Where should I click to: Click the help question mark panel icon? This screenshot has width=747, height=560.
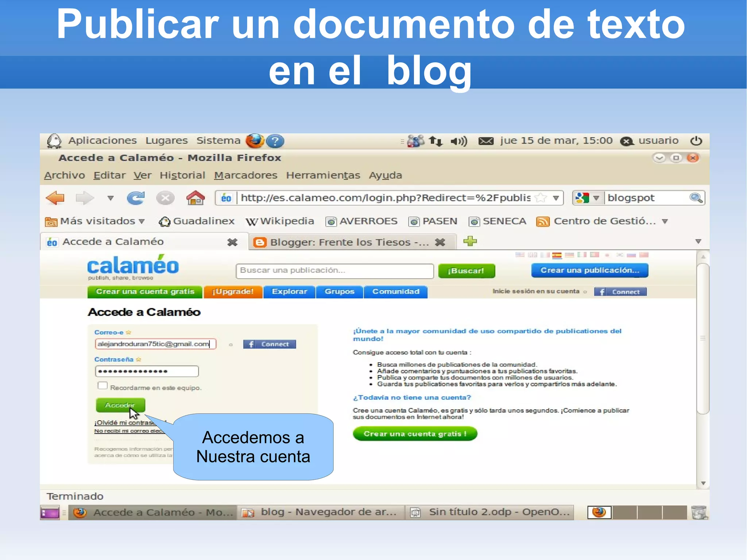click(x=275, y=141)
